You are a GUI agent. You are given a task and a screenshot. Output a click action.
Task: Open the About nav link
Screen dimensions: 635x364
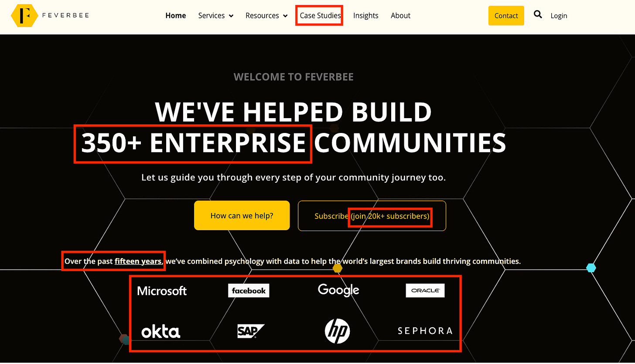click(x=400, y=16)
